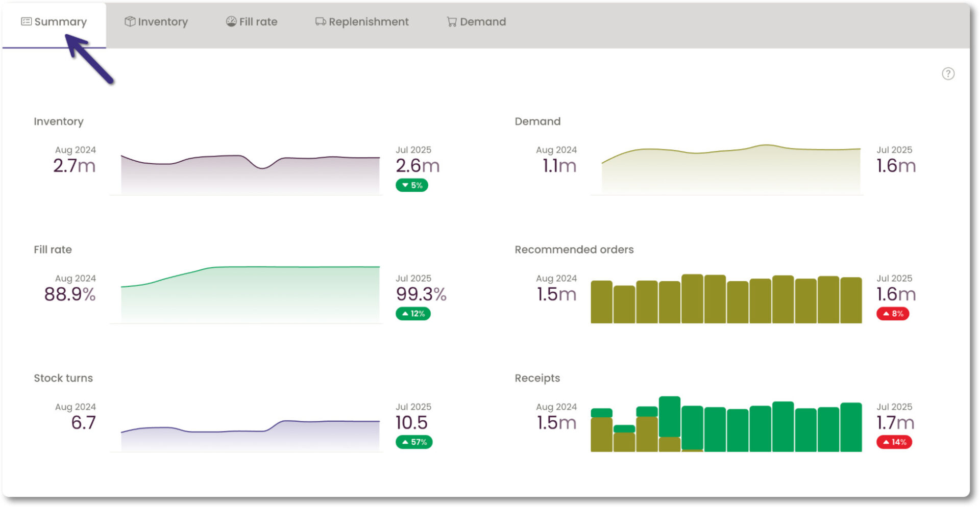980x507 pixels.
Task: Click the Recommended orders bar chart
Action: [x=726, y=299]
